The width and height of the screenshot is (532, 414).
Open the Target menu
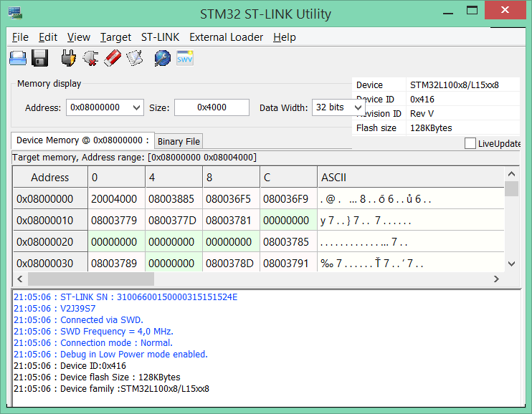(115, 37)
